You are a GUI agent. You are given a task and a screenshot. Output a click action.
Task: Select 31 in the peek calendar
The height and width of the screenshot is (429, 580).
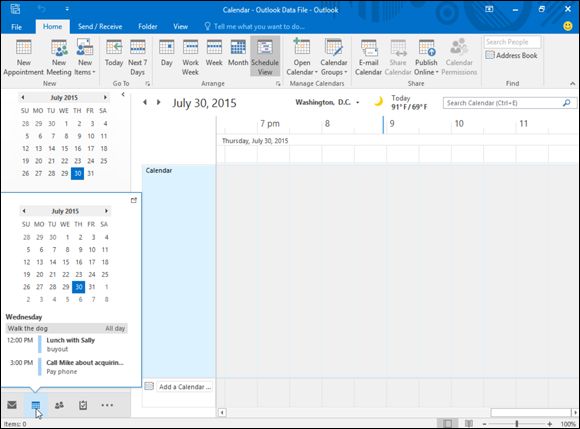coord(92,287)
